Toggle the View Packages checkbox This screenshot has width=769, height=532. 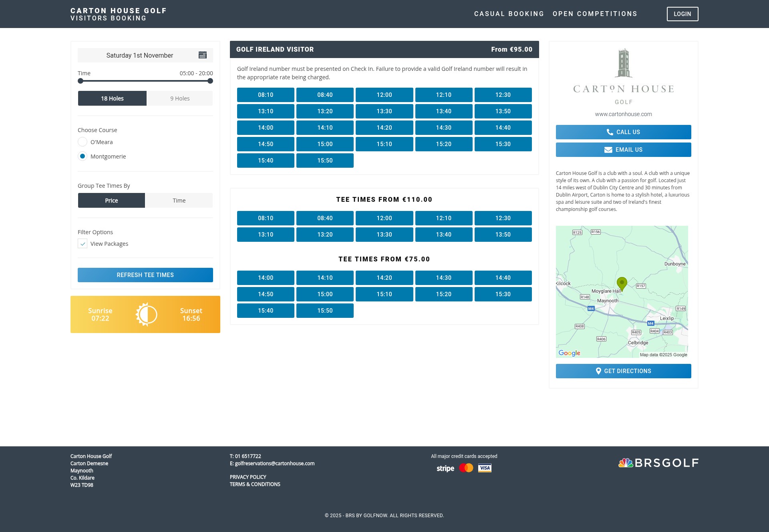point(83,243)
